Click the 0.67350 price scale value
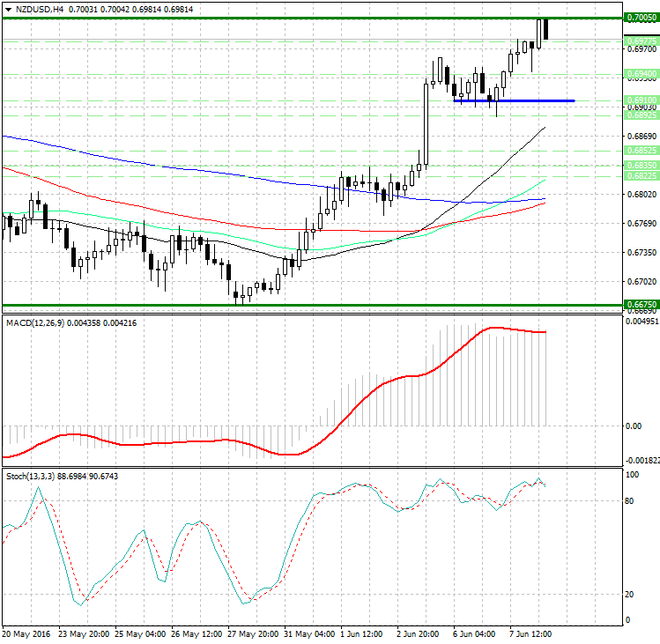660x644 pixels. [641, 252]
